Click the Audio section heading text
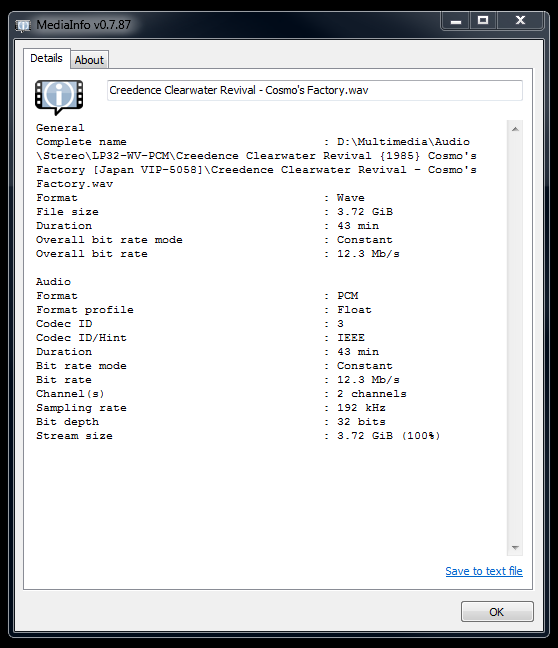 tap(53, 282)
